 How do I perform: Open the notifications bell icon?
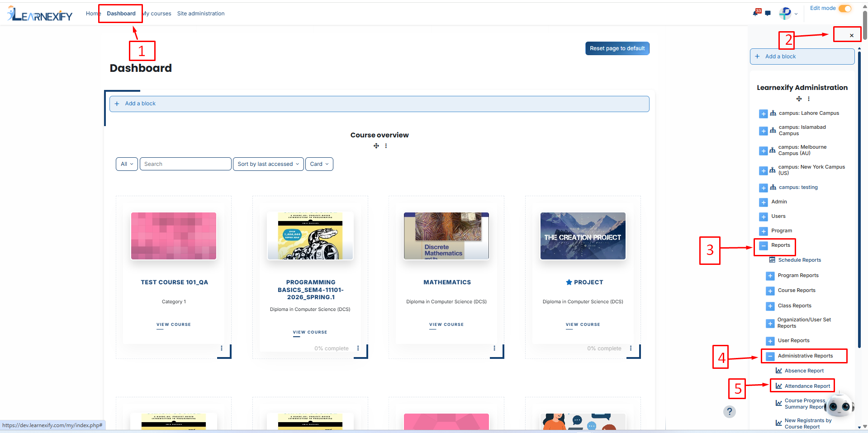(756, 13)
